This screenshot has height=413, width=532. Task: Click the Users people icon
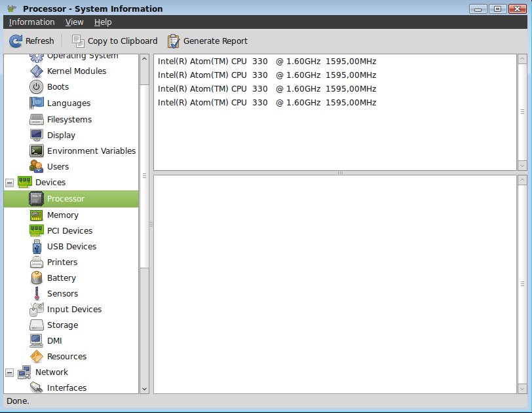pyautogui.click(x=36, y=166)
